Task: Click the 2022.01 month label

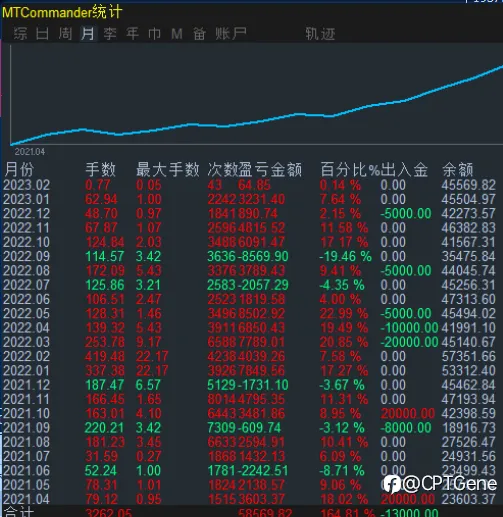Action: point(26,371)
